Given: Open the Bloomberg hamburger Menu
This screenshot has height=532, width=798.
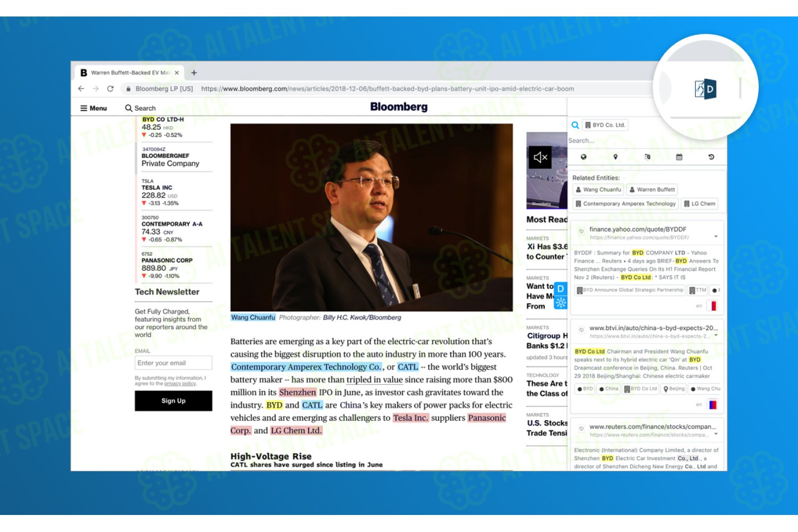Looking at the screenshot, I should (94, 108).
